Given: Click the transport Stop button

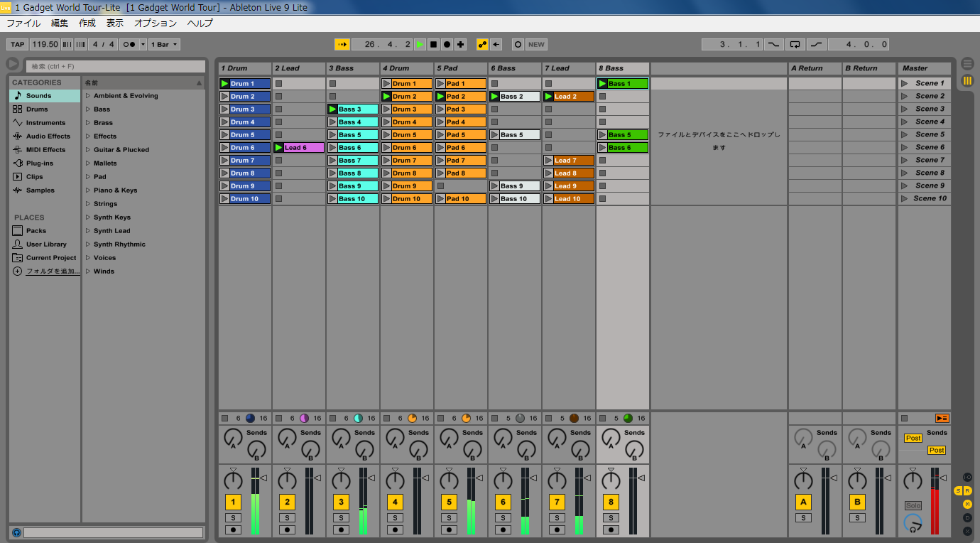Looking at the screenshot, I should (x=433, y=44).
